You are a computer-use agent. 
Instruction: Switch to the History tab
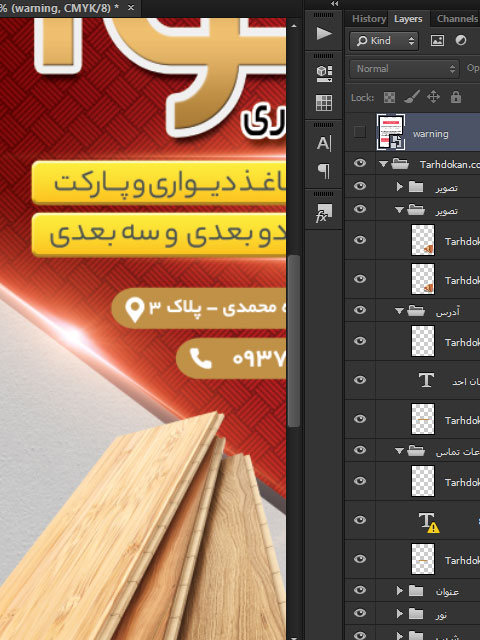click(369, 19)
